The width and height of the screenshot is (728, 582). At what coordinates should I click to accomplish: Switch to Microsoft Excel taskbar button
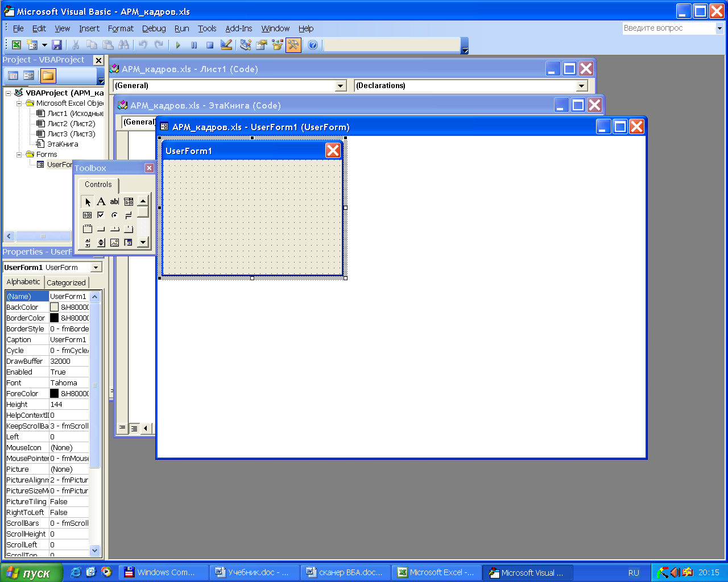point(437,572)
